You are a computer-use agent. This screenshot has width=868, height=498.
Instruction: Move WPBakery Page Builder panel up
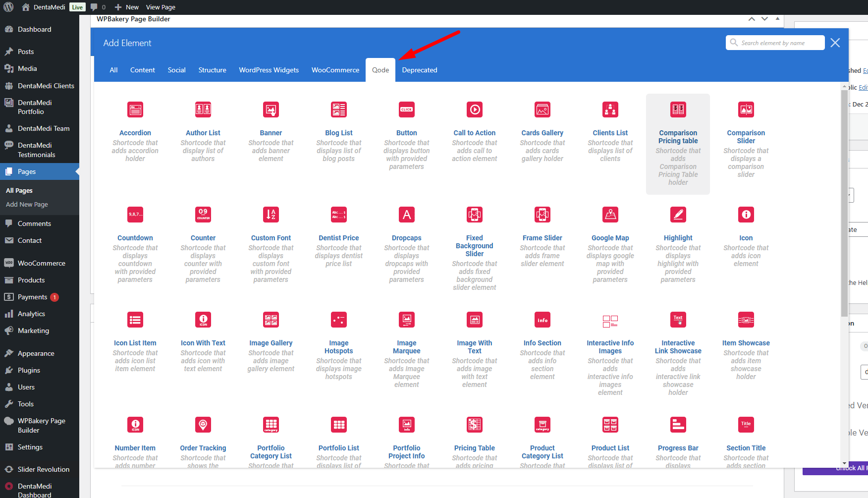point(752,19)
